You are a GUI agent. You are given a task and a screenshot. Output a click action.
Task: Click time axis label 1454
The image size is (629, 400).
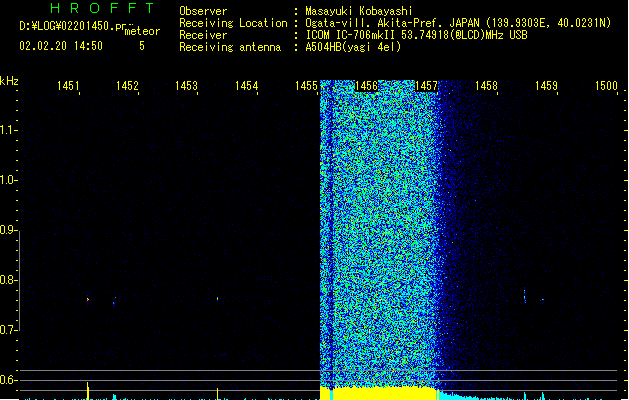(x=246, y=85)
